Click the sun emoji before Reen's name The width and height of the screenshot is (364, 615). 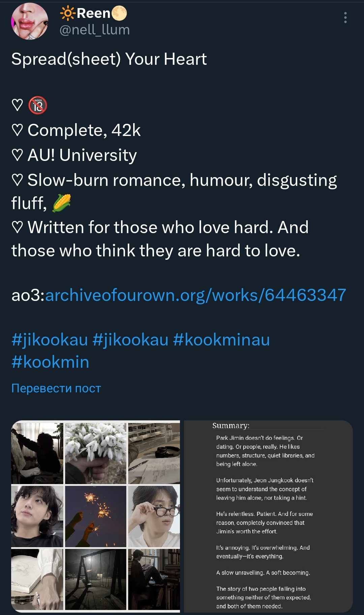point(67,13)
